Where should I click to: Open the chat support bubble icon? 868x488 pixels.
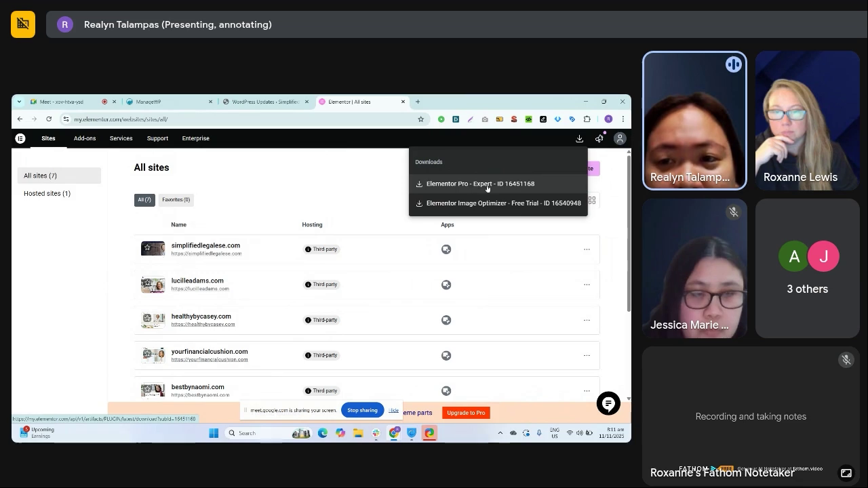[x=608, y=404]
